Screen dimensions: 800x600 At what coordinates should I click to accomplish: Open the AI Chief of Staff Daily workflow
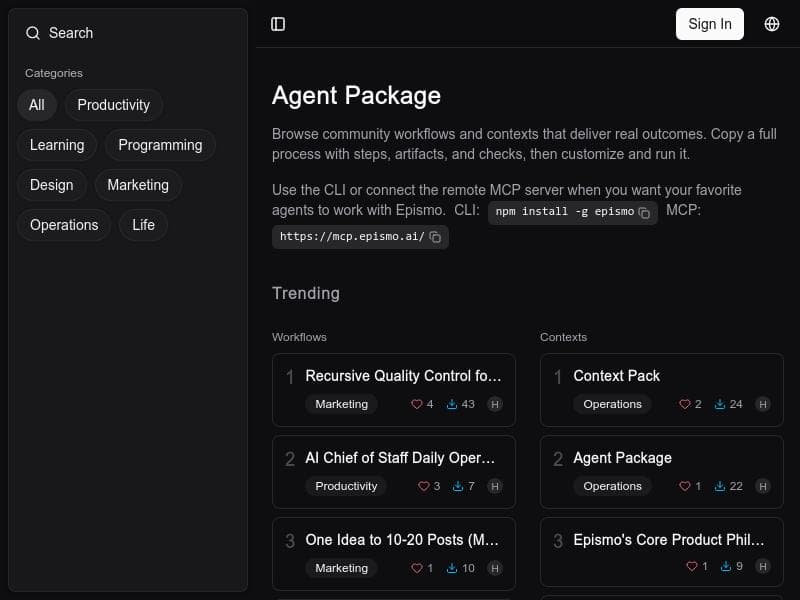pos(401,458)
